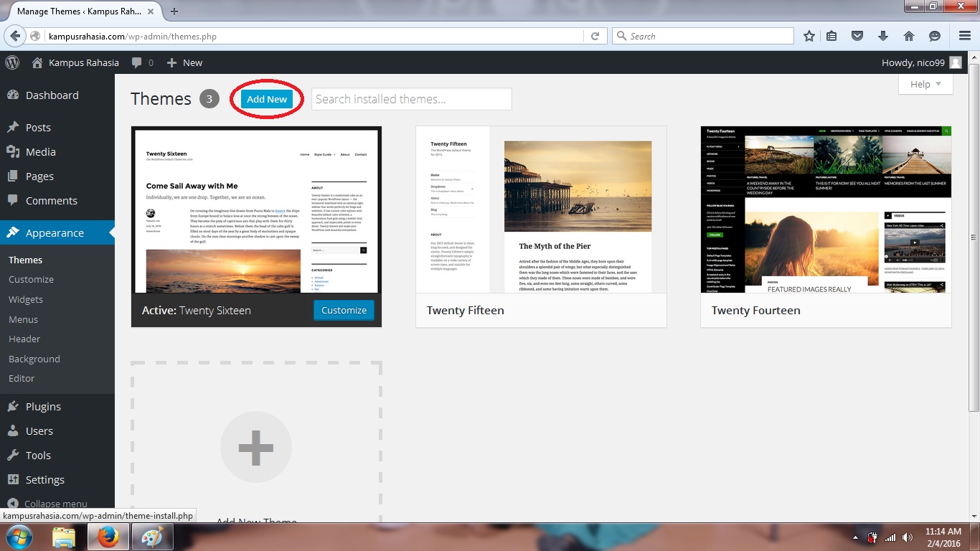
Task: Collapse the sidebar menu
Action: coord(47,504)
